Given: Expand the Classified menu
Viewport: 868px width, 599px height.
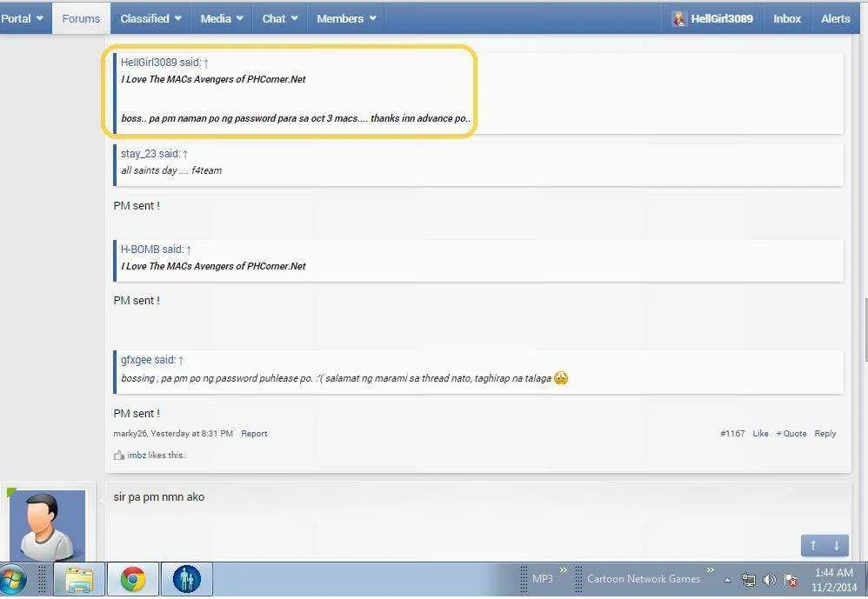Looking at the screenshot, I should (x=150, y=18).
